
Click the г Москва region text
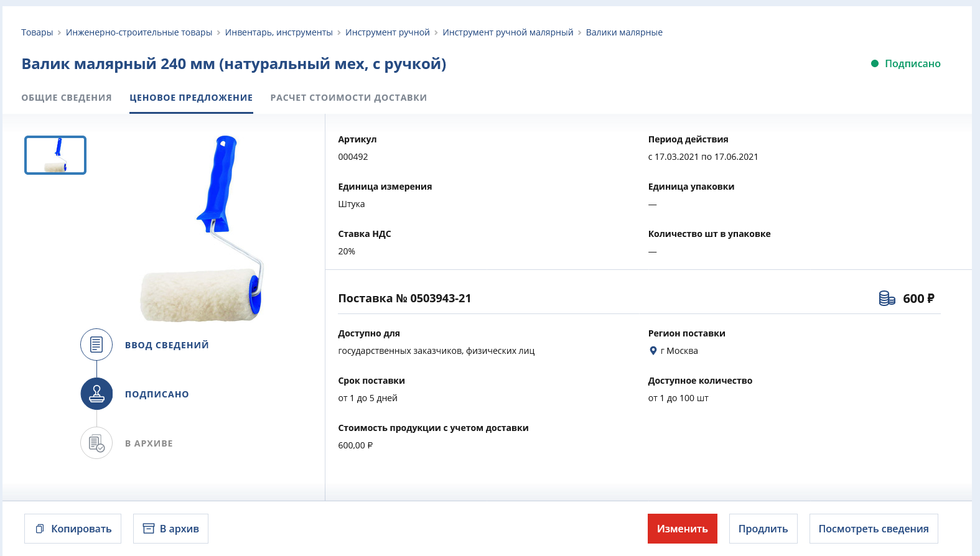click(x=679, y=351)
